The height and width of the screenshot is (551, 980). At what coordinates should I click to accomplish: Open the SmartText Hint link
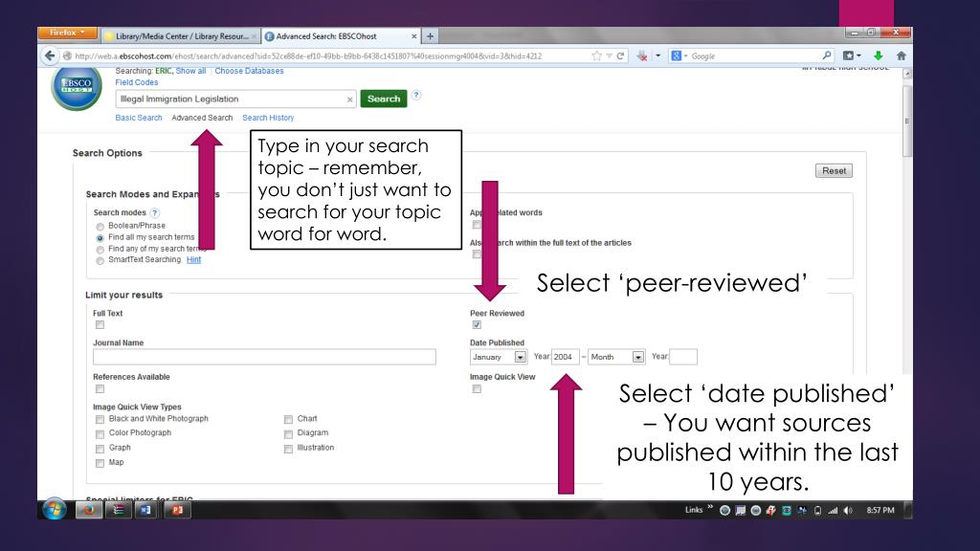click(x=193, y=260)
